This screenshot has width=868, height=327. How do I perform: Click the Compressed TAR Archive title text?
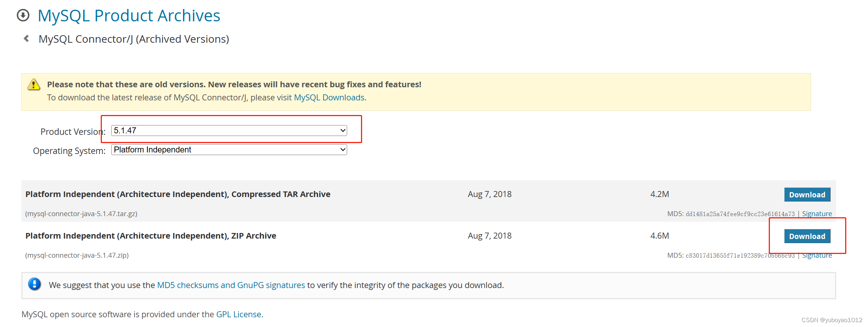coord(178,194)
